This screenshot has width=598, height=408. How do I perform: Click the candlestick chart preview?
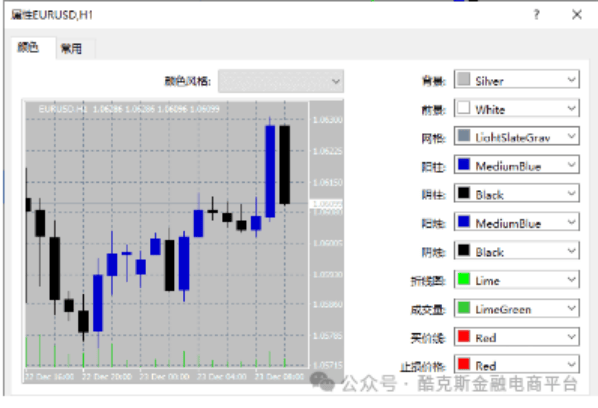pyautogui.click(x=183, y=241)
